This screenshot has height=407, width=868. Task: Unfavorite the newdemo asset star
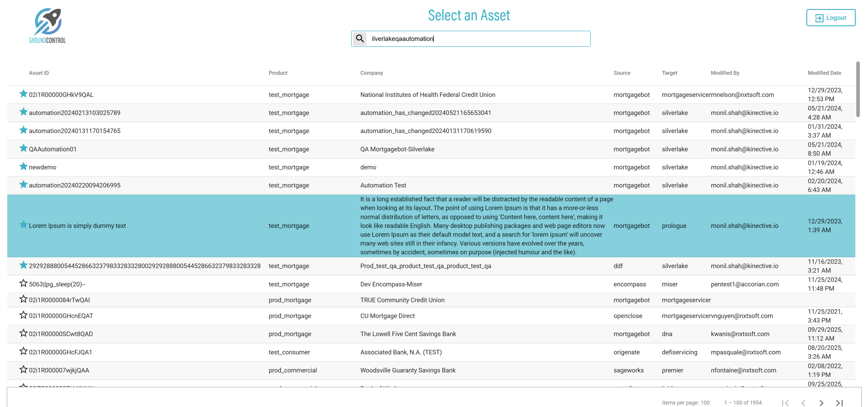point(23,167)
